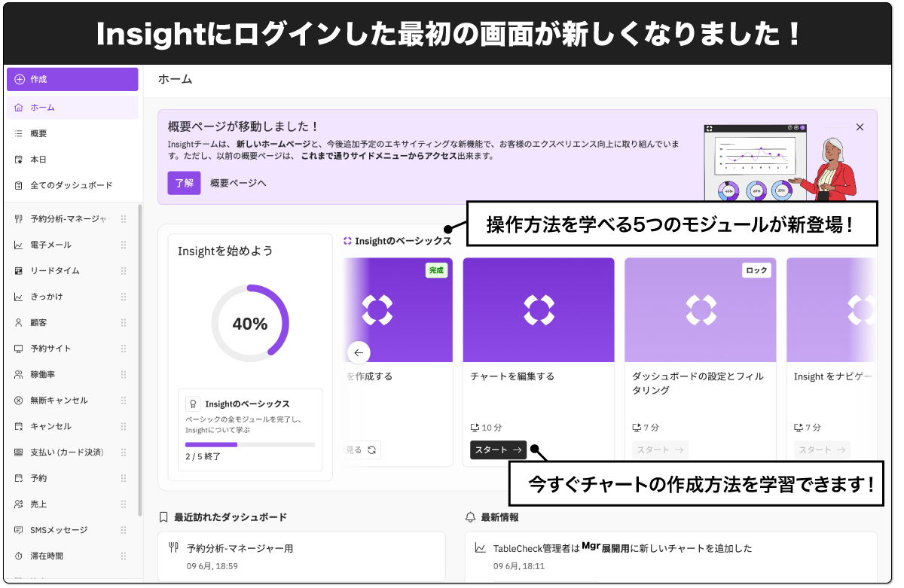This screenshot has width=904, height=588.
Task: Click the 作成 create button
Action: 72,79
